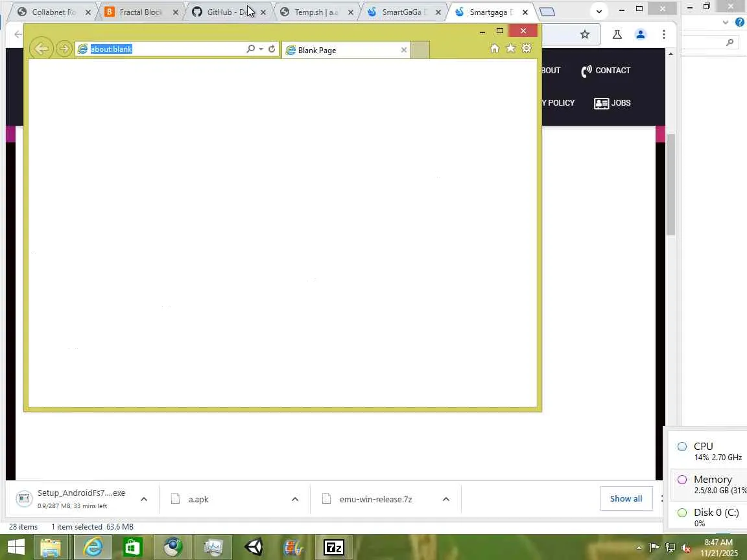Bookmark this page with Chrome star
The image size is (747, 560).
[585, 34]
